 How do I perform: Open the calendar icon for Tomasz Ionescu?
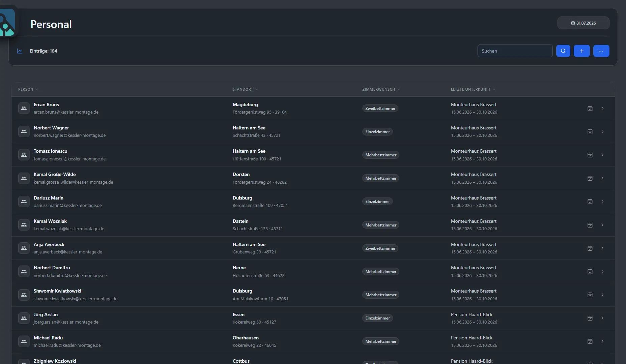590,155
